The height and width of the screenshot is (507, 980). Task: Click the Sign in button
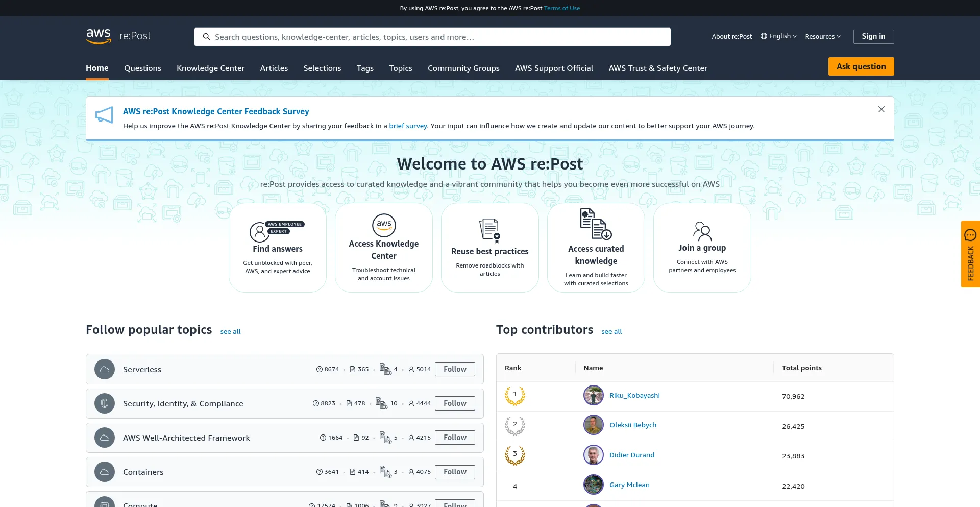click(x=873, y=36)
